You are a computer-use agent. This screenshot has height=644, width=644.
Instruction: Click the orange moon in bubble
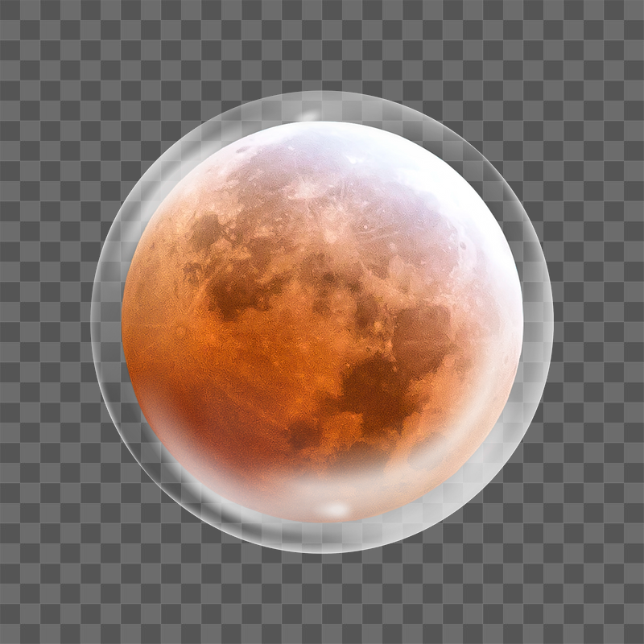coord(323,323)
